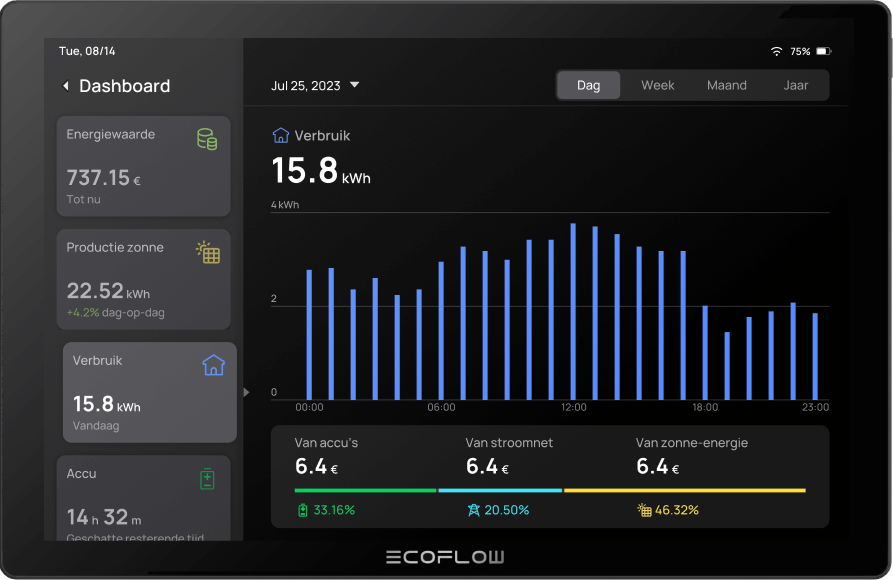893x580 pixels.
Task: Click the tallest chart bar at 12:00
Action: tap(573, 312)
